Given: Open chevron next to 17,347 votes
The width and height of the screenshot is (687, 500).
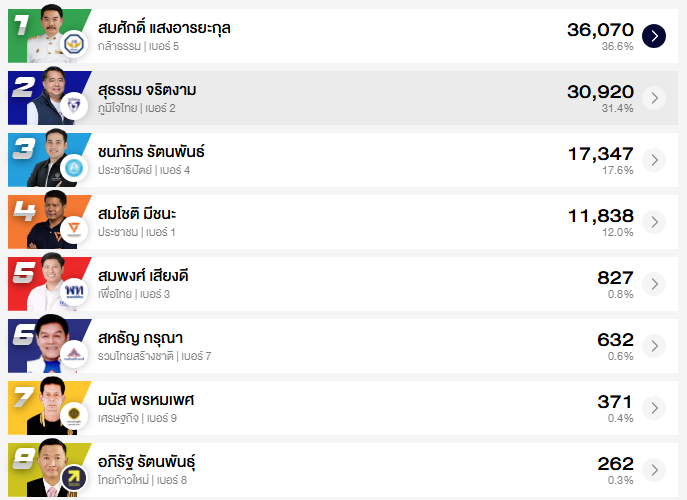Looking at the screenshot, I should pyautogui.click(x=653, y=160).
